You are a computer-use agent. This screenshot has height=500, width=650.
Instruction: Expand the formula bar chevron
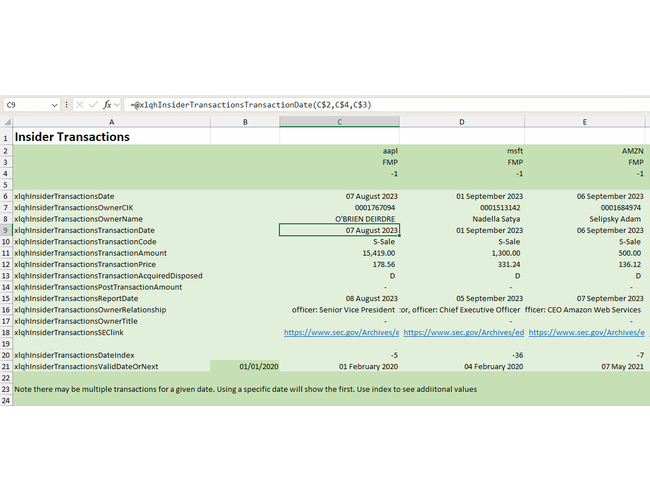click(117, 105)
